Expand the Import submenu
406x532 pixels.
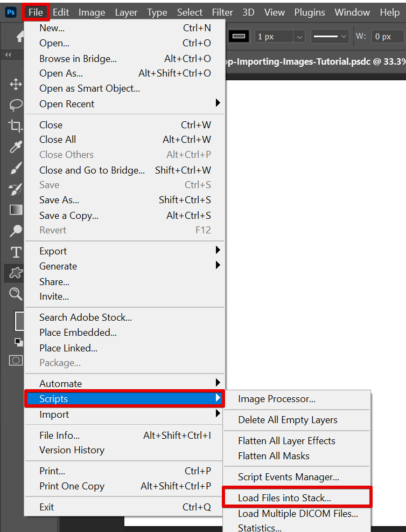124,414
